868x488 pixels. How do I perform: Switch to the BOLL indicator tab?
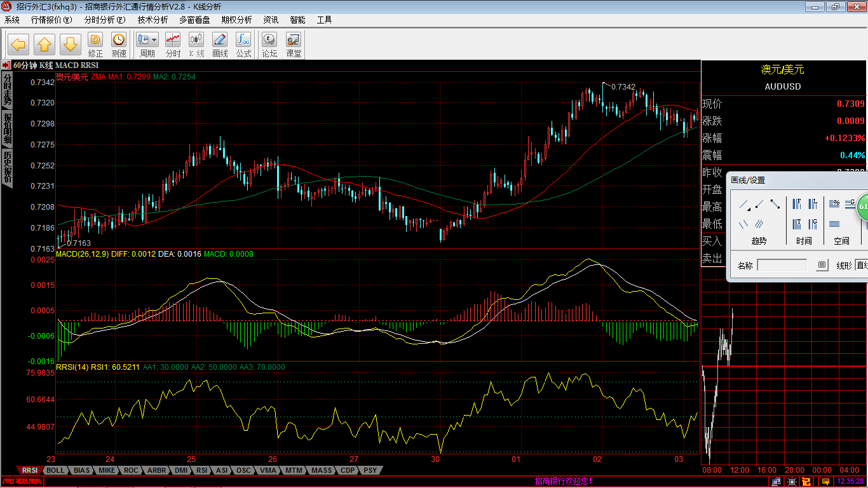[56, 471]
